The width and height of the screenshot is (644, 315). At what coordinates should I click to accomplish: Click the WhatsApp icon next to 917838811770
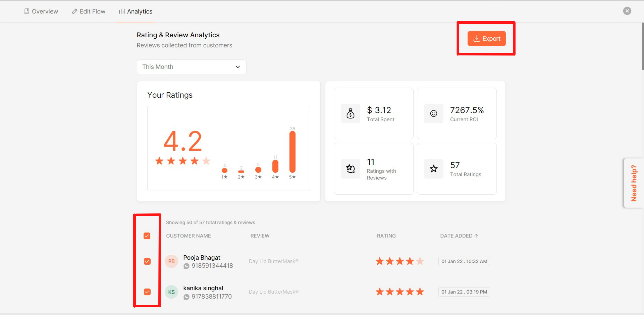coord(186,297)
